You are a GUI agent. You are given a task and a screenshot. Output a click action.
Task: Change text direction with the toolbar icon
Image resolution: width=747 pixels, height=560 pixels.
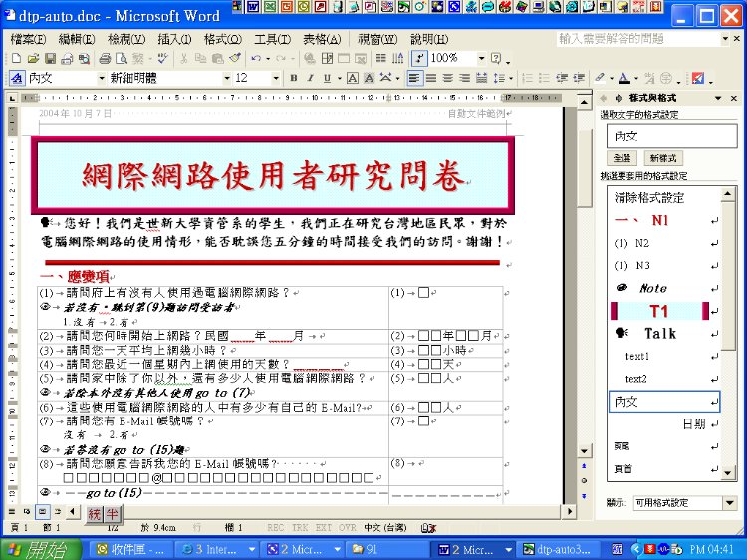397,58
